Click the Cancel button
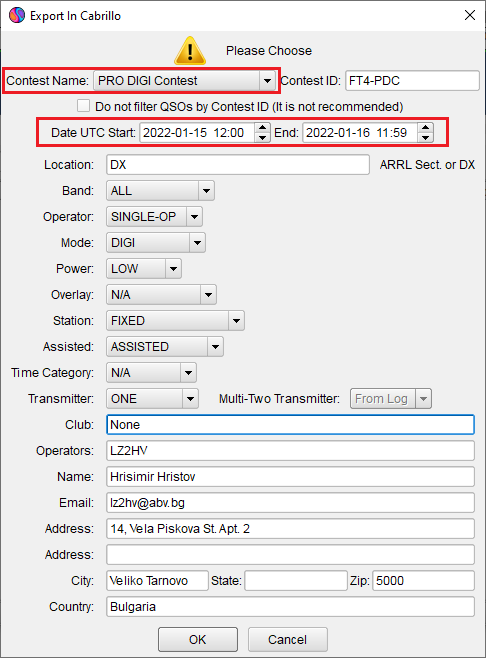The width and height of the screenshot is (486, 658). [287, 640]
